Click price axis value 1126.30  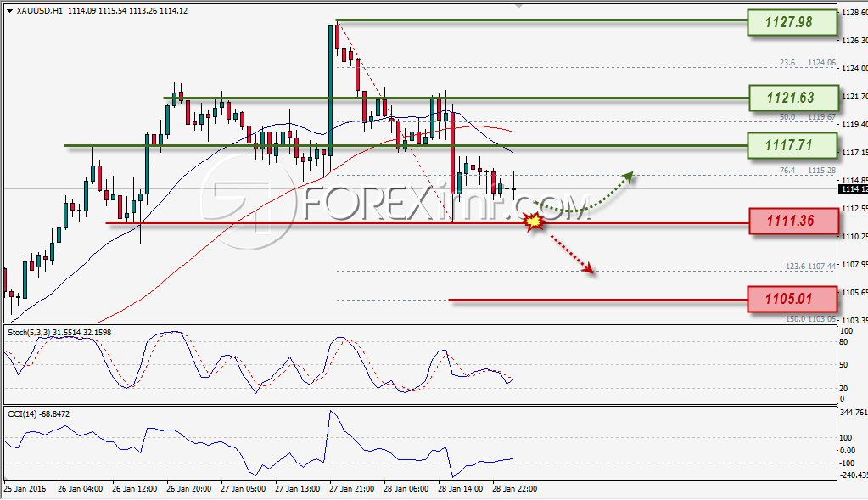coord(854,41)
